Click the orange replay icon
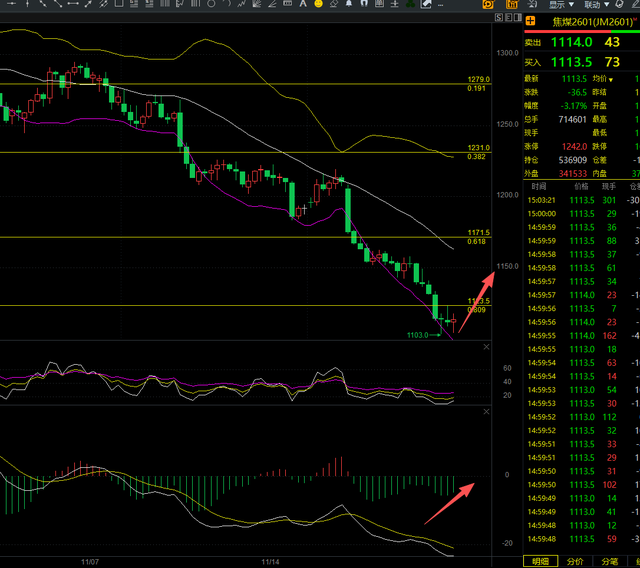Image resolution: width=640 pixels, height=568 pixels. tap(488, 4)
